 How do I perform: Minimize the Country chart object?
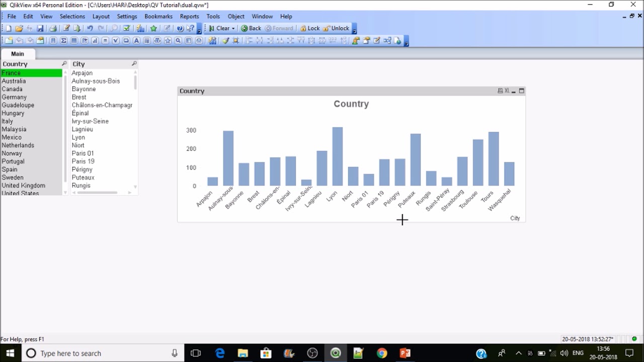click(514, 91)
